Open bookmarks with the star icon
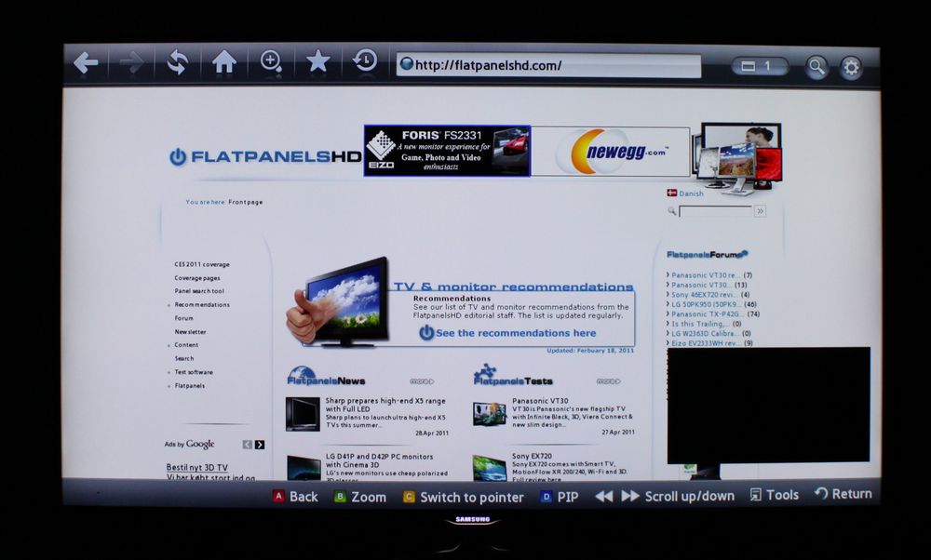 (x=317, y=60)
